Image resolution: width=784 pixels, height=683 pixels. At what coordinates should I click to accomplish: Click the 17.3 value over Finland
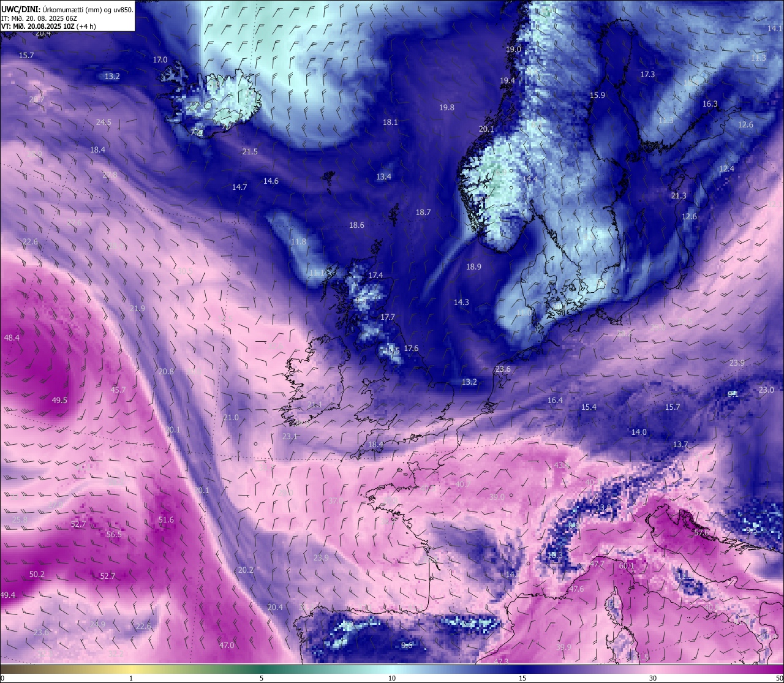tap(647, 75)
